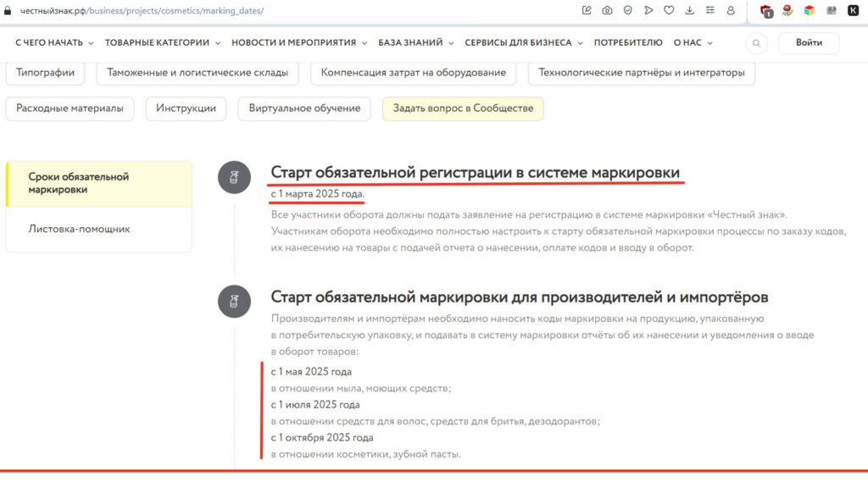
Task: Click the Войти login button
Action: click(808, 42)
